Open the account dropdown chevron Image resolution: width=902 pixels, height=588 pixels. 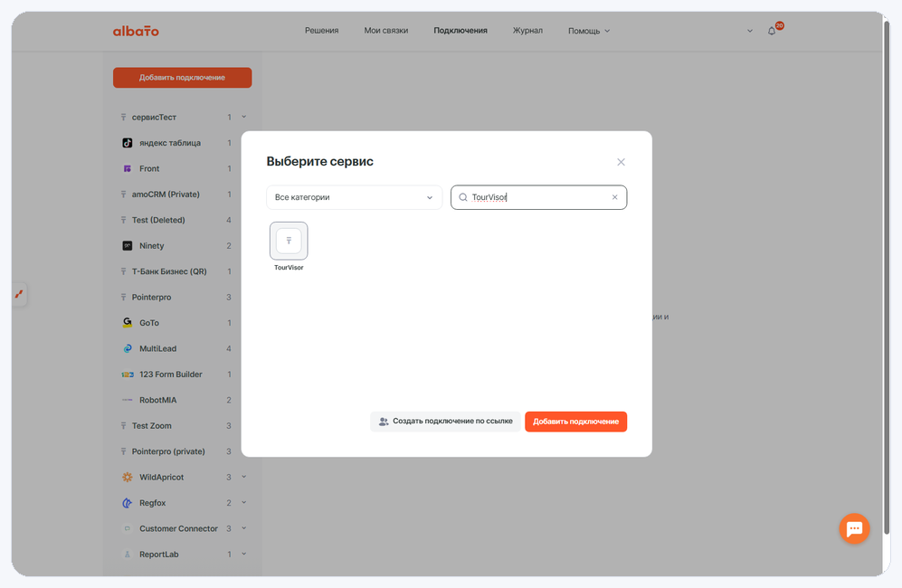750,31
